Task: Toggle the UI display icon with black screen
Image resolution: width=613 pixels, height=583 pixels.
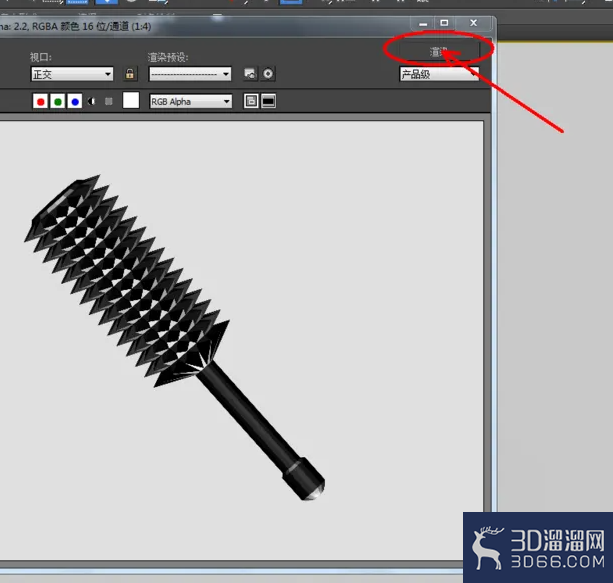Action: (x=269, y=101)
